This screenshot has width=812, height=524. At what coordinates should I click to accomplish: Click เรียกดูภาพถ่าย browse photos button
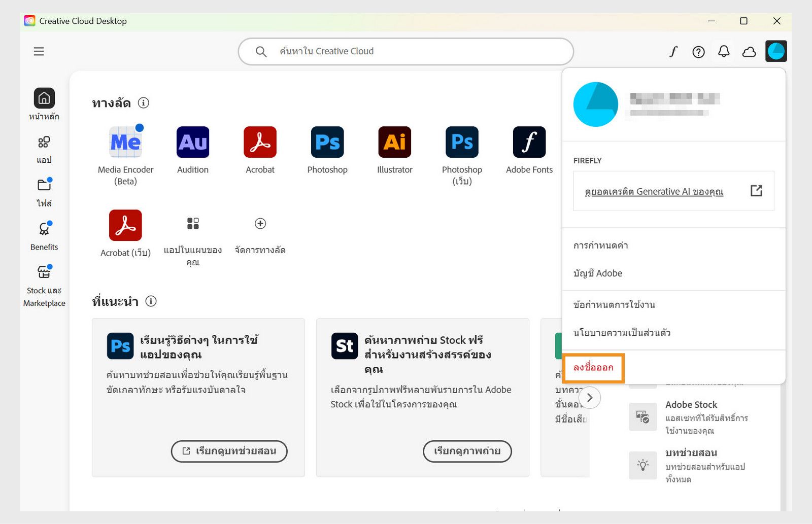coord(467,451)
